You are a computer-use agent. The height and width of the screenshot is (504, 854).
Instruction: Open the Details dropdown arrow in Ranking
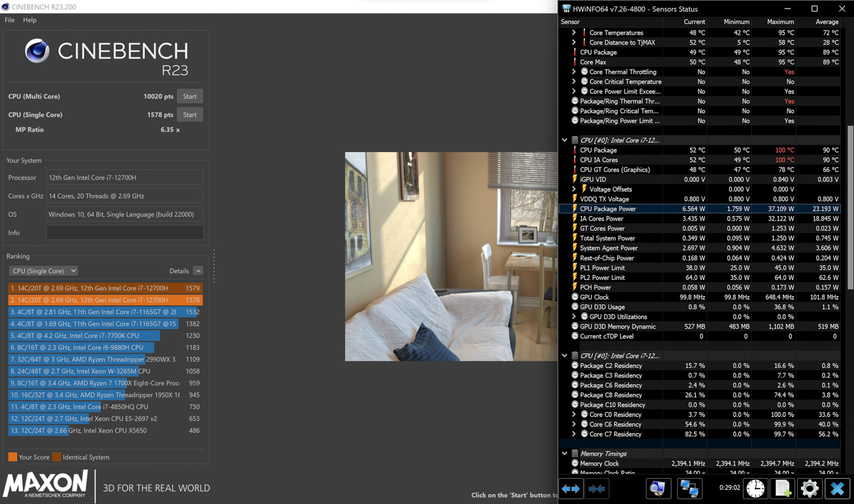198,271
